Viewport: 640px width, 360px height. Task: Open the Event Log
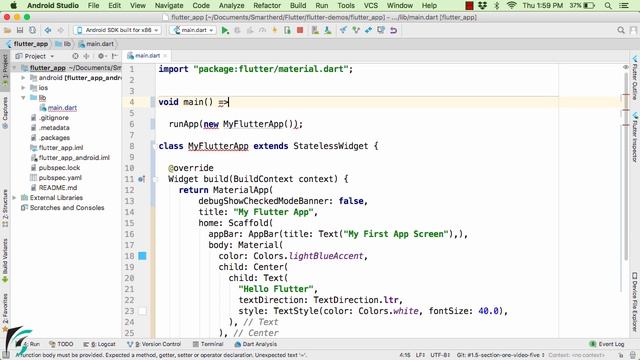click(607, 344)
